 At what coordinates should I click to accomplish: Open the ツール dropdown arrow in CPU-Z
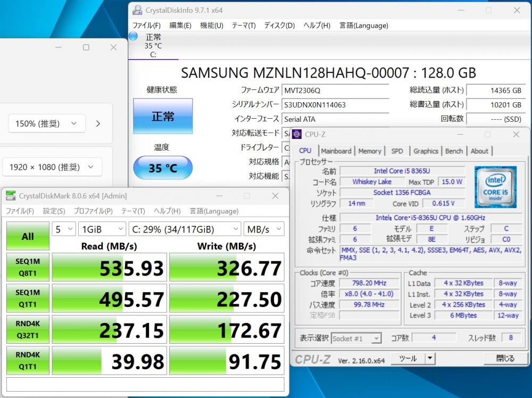pyautogui.click(x=430, y=358)
